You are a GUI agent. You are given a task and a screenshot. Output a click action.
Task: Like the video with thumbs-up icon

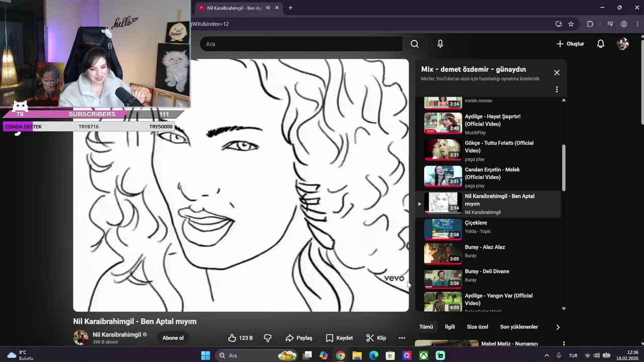240,338
